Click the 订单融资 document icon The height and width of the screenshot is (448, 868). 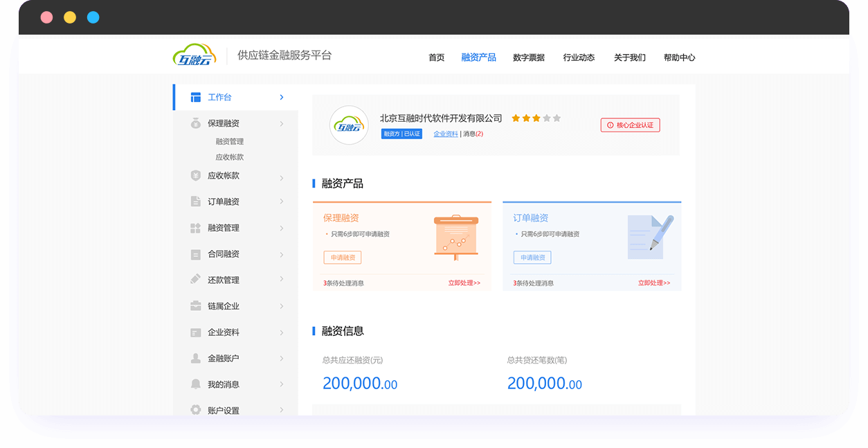(x=195, y=201)
